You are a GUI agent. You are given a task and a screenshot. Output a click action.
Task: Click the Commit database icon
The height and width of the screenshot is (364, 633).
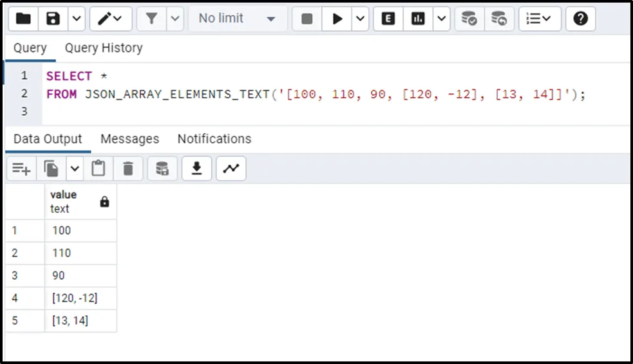tap(469, 19)
